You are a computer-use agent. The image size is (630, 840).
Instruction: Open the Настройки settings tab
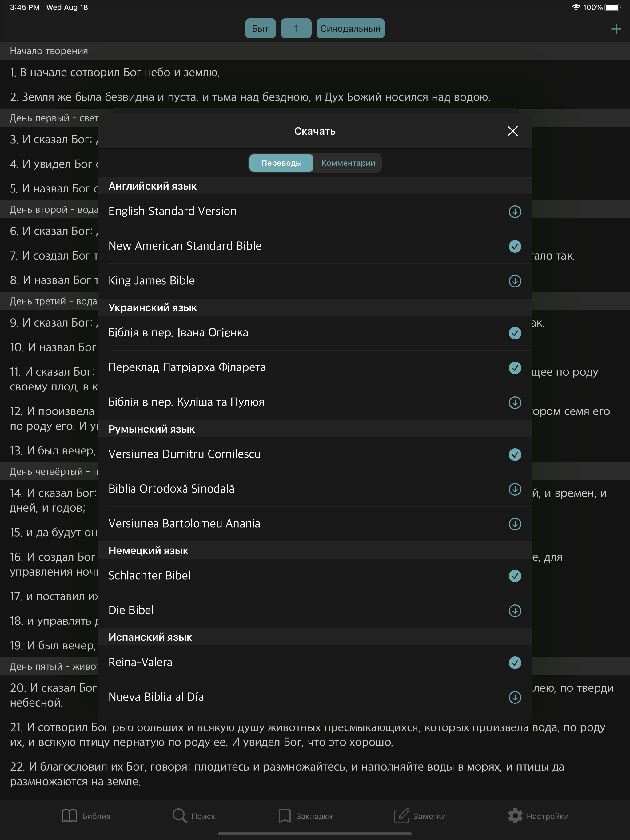pyautogui.click(x=538, y=816)
